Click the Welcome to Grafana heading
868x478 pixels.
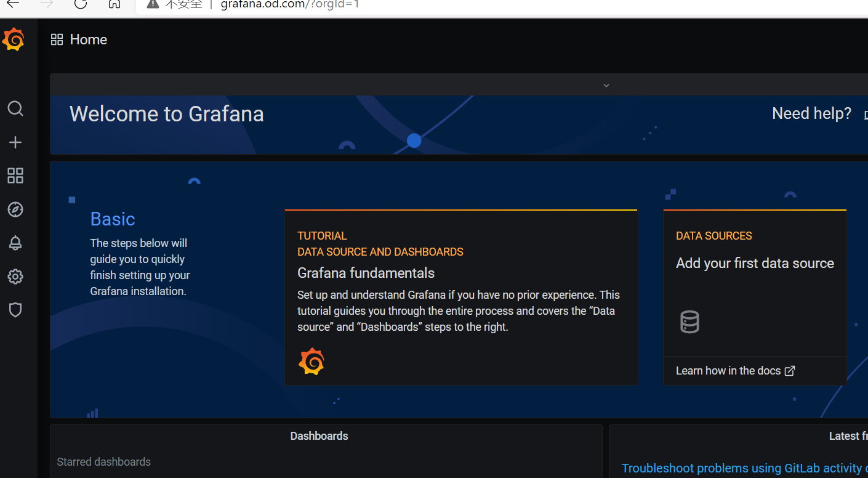click(167, 114)
